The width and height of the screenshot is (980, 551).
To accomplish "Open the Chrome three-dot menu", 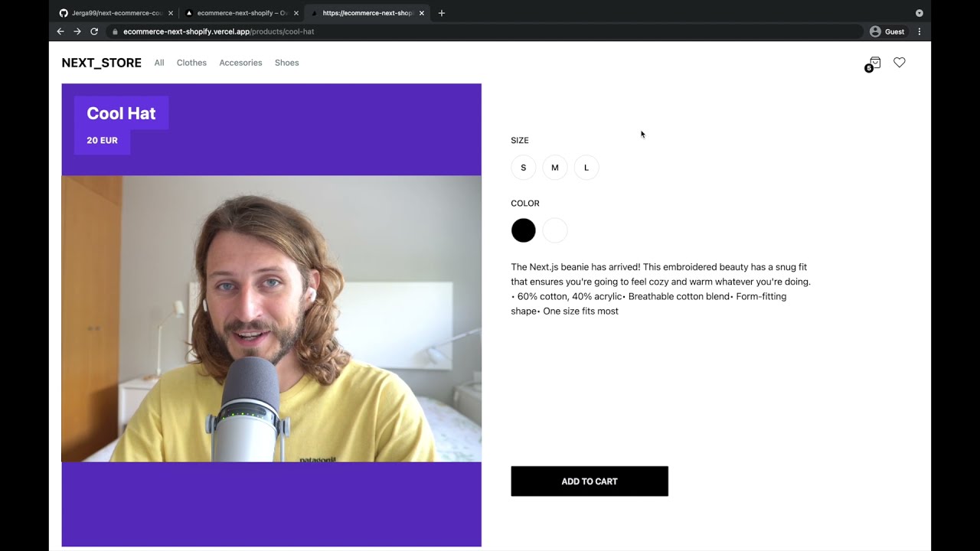I will (x=920, y=31).
